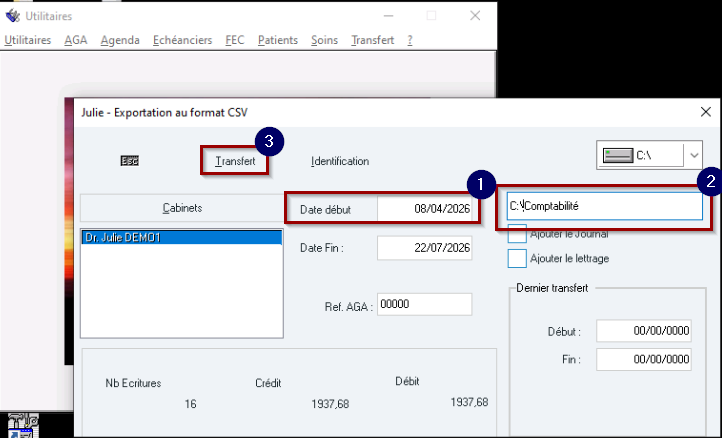Open the question mark help menu
Image resolution: width=722 pixels, height=438 pixels.
[410, 40]
